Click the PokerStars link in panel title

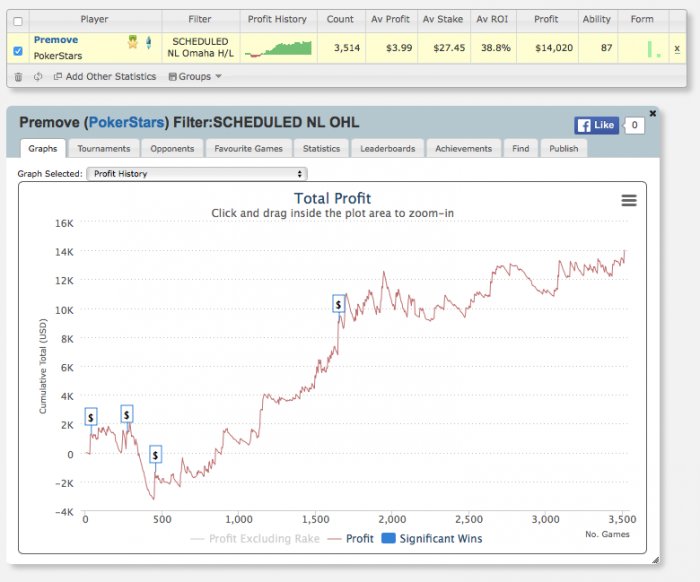click(126, 122)
